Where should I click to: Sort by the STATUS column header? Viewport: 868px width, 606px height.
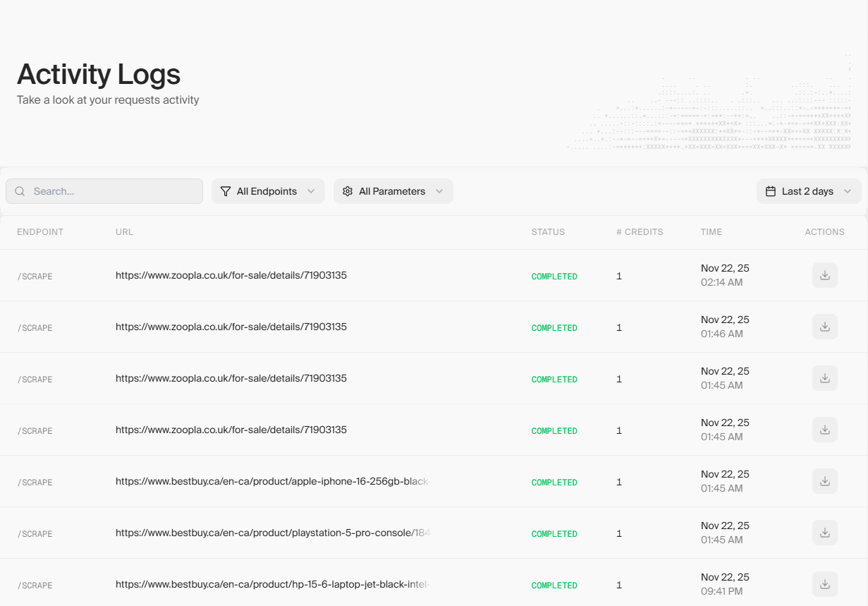[x=548, y=231]
